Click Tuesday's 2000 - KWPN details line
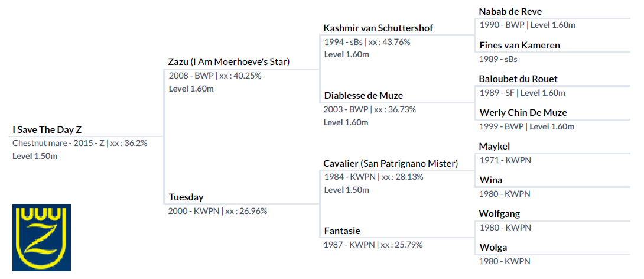This screenshot has height=279, width=644. coord(217,211)
